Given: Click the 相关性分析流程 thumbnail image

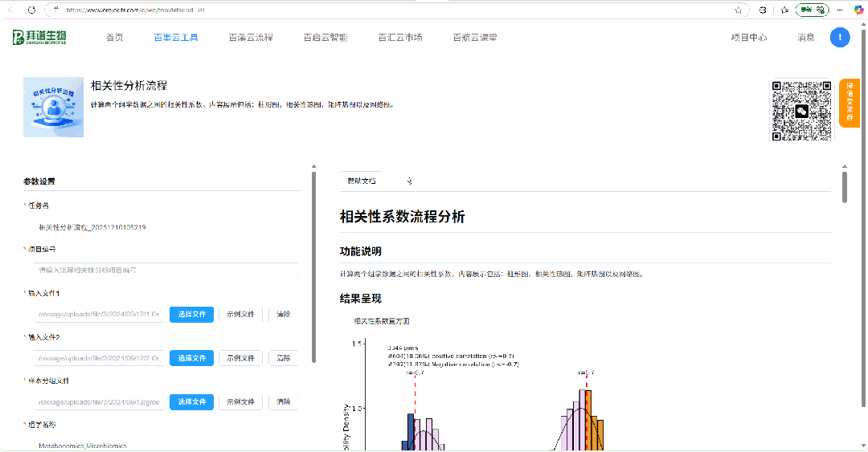Looking at the screenshot, I should [x=53, y=107].
